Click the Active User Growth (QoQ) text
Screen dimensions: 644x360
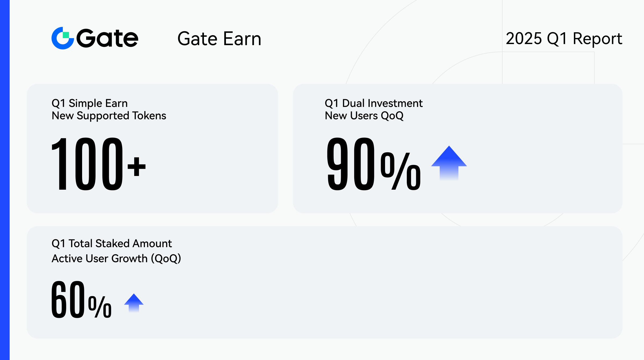tap(116, 258)
